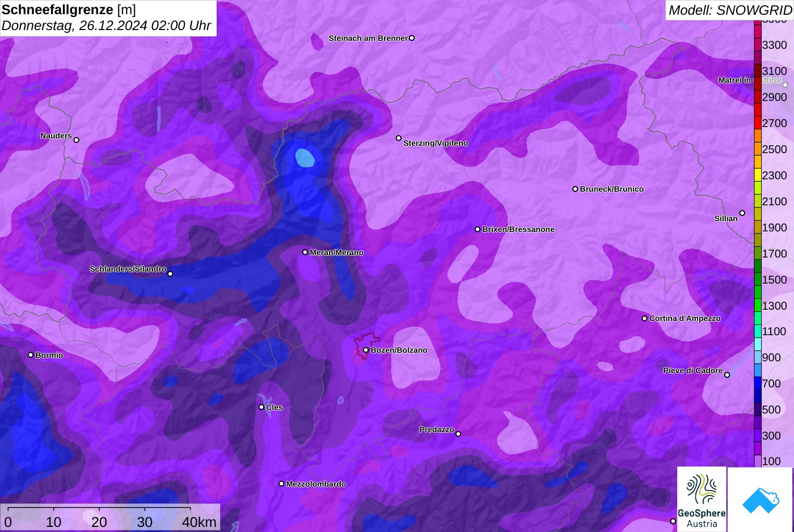The height and width of the screenshot is (532, 794).
Task: Click the Matrei in Osttirol marker dot
Action: (785, 85)
